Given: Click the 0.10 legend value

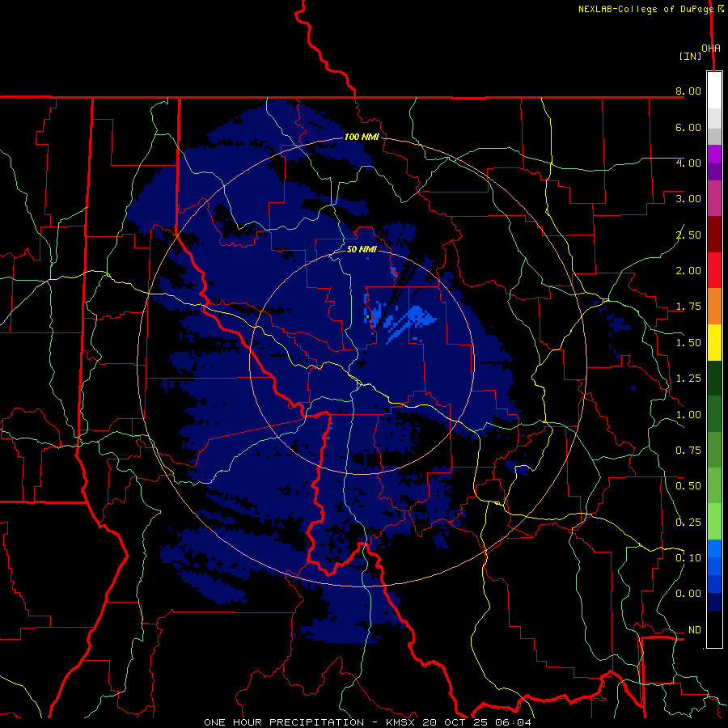Looking at the screenshot, I should click(x=688, y=558).
